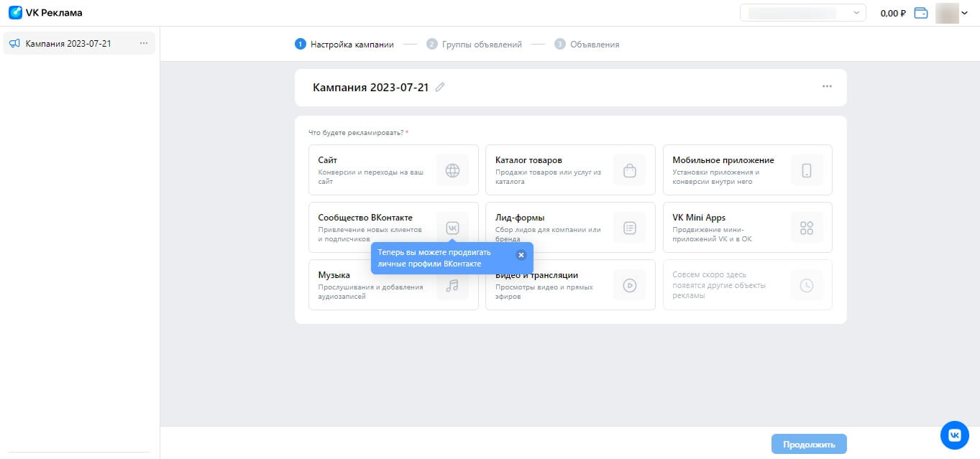This screenshot has width=980, height=459.
Task: Open sidebar campaign three-dots menu
Action: [x=144, y=44]
